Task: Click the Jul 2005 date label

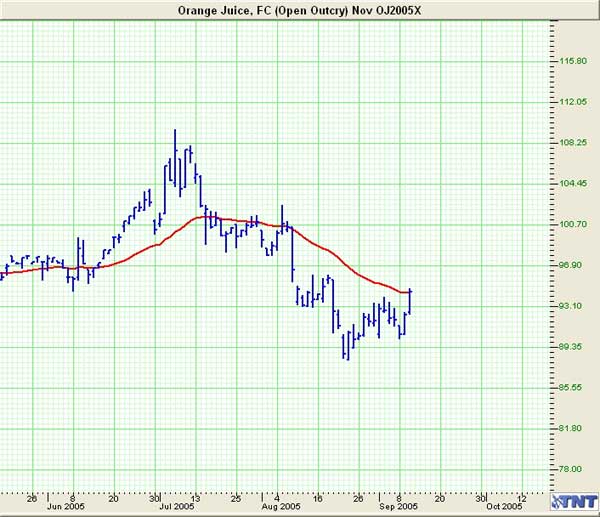Action: [176, 506]
